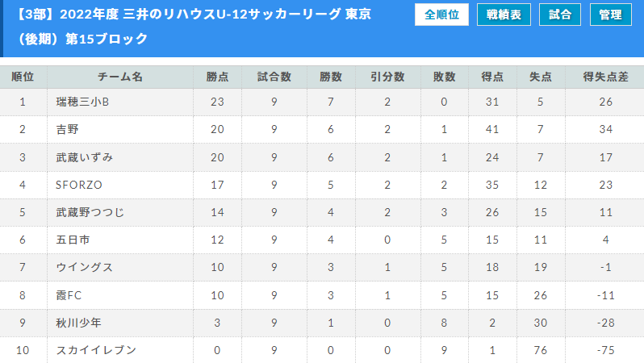Image resolution: width=644 pixels, height=363 pixels.
Task: Select team ウイングス
Action: tap(84, 267)
